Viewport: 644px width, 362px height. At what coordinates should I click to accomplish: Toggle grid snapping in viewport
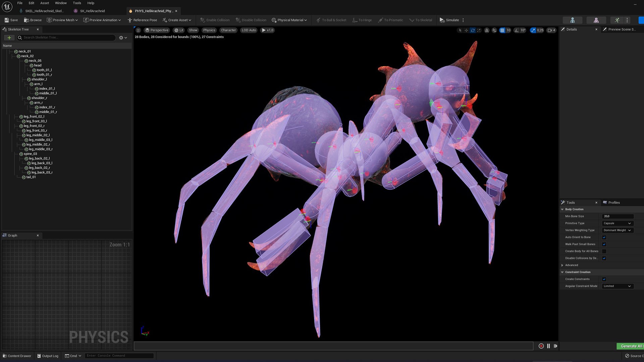[502, 30]
